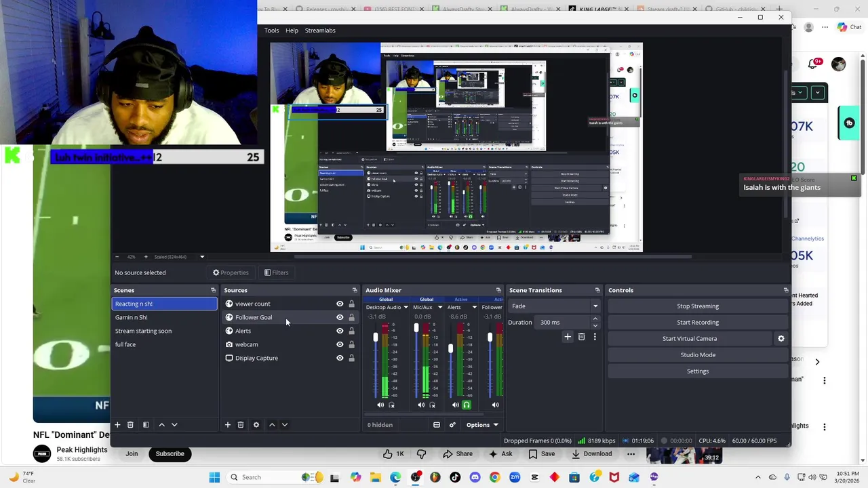Screen dimensions: 868x488
Task: Click Stop Streaming button
Action: pyautogui.click(x=698, y=306)
